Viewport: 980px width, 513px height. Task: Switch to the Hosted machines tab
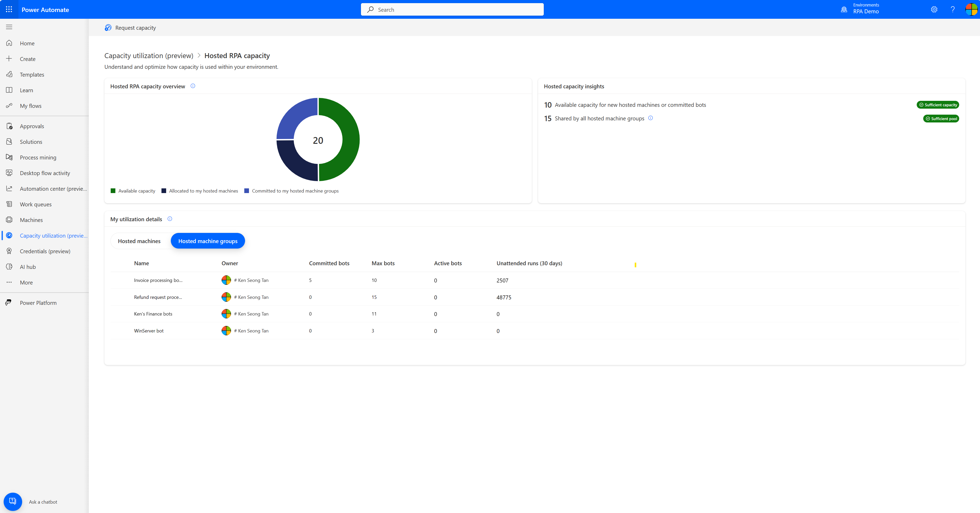click(139, 241)
